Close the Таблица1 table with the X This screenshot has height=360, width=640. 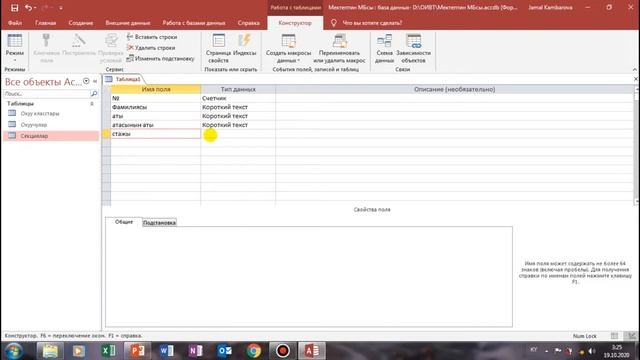[x=636, y=79]
